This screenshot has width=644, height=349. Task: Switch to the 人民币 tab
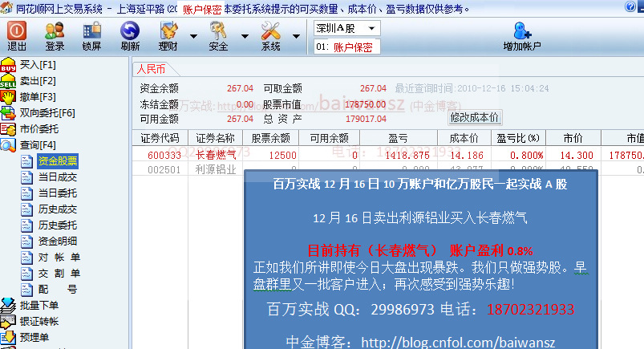click(150, 69)
